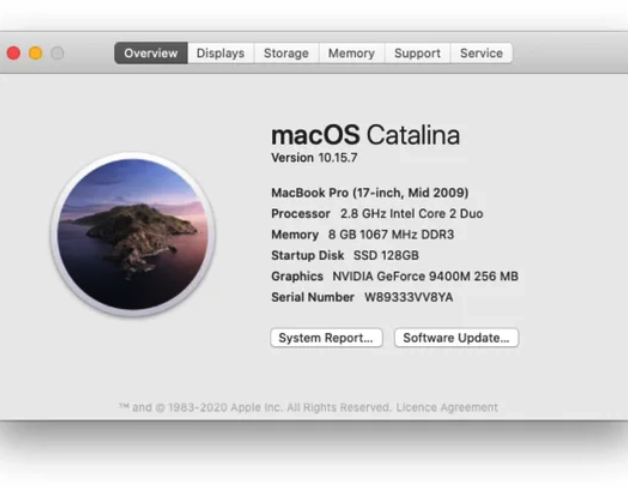Click graphics value NVIDIA GeForce 9400M 256 MB
Screen dimensions: 628x497
[x=425, y=276]
